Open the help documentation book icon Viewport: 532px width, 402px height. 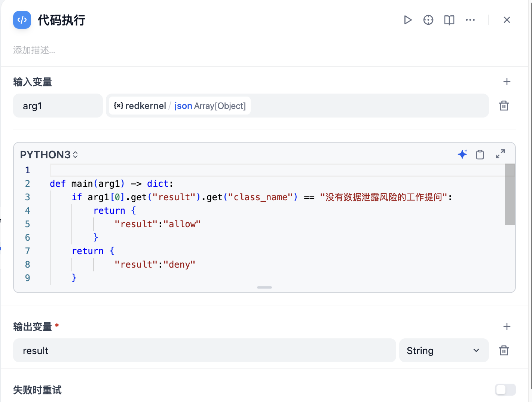[449, 20]
